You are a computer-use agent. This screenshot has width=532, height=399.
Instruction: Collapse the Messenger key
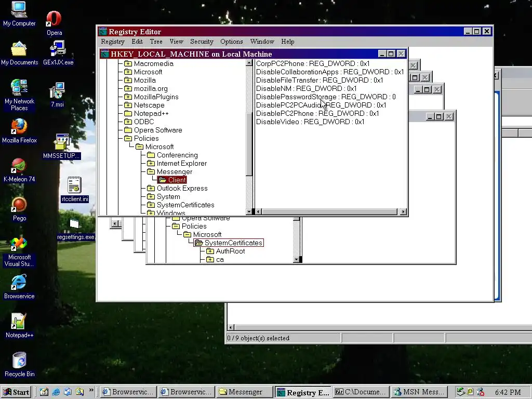[151, 171]
